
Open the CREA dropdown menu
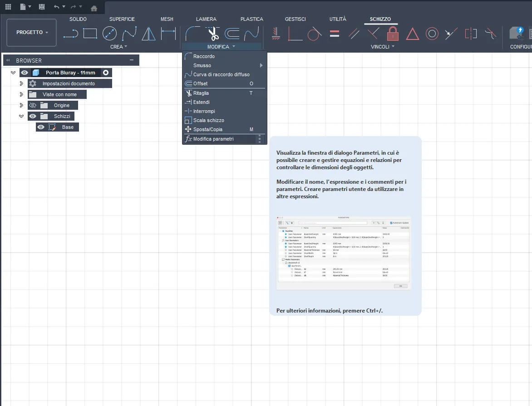pyautogui.click(x=118, y=47)
